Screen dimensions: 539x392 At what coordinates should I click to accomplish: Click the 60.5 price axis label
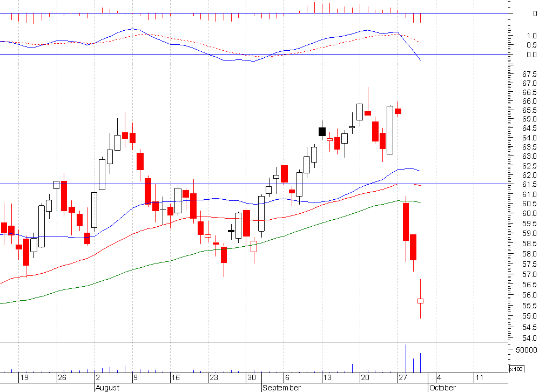point(529,204)
